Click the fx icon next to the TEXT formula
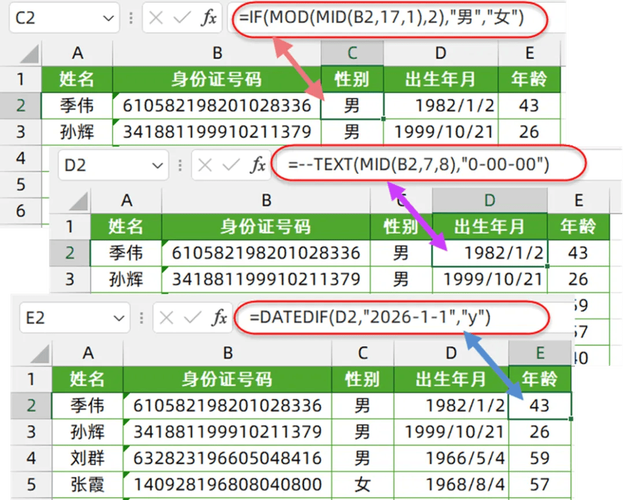This screenshot has height=500, width=624. pyautogui.click(x=258, y=164)
